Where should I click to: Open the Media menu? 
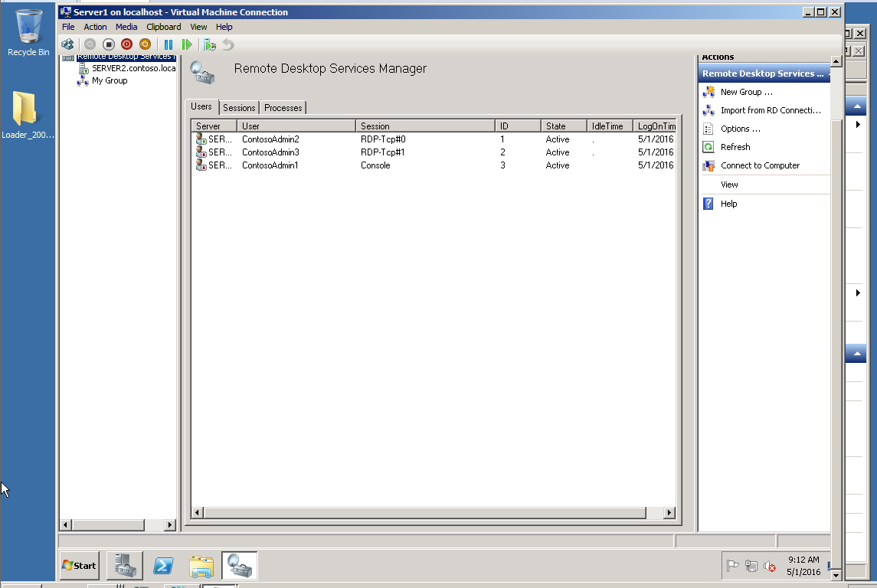click(126, 27)
